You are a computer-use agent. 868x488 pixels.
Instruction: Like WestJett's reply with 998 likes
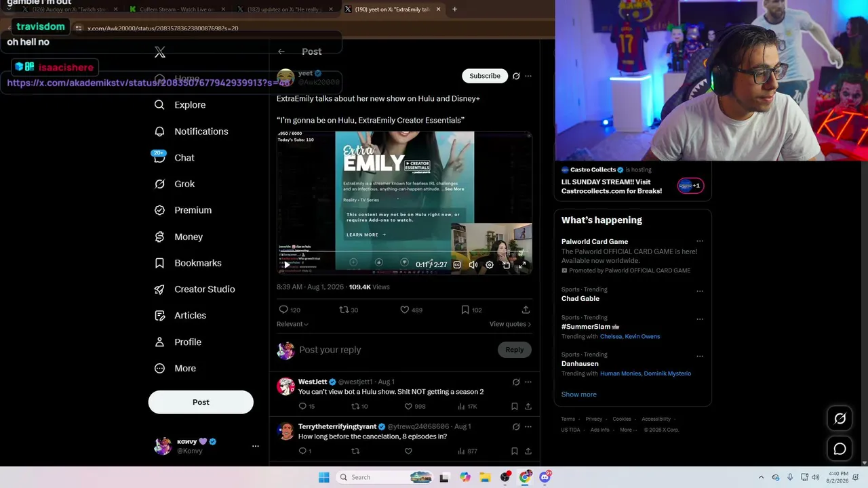click(408, 407)
